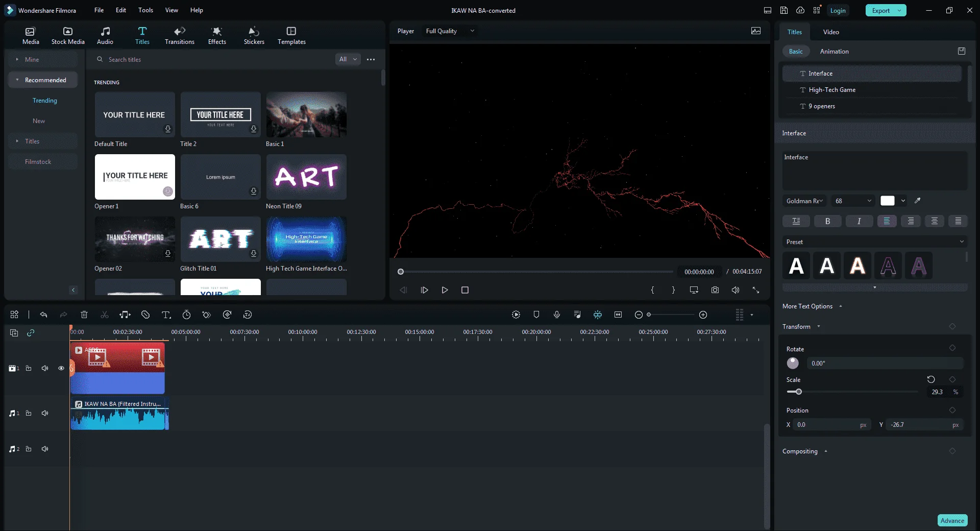Click the zoom out minus on timeline
The image size is (980, 531).
coord(639,315)
